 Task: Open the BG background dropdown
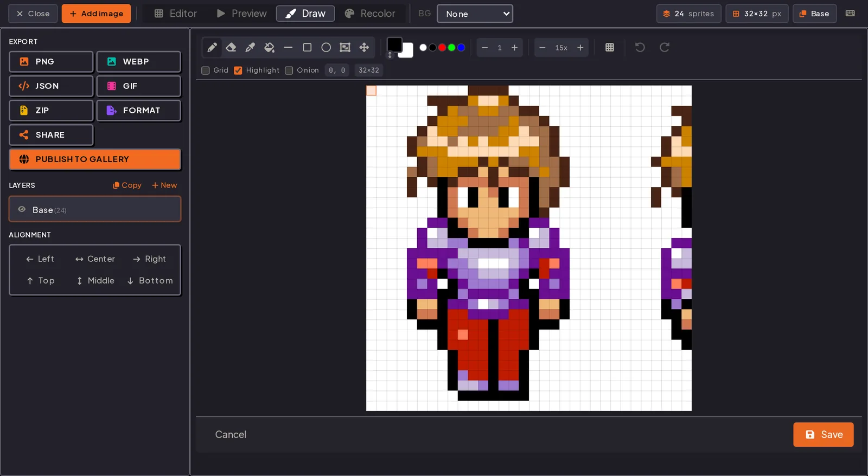[475, 14]
